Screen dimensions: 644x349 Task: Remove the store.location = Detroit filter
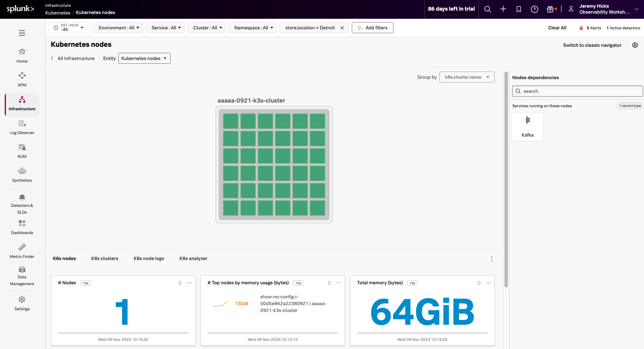coord(342,28)
